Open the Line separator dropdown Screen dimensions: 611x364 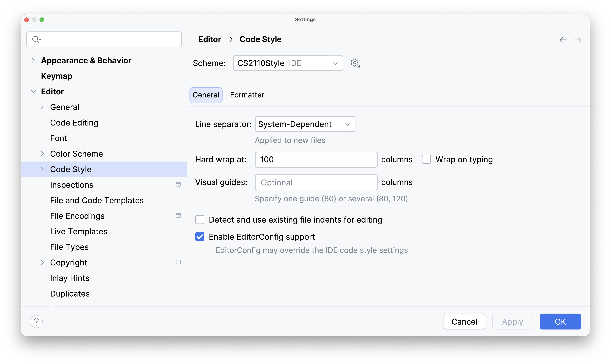click(x=305, y=124)
